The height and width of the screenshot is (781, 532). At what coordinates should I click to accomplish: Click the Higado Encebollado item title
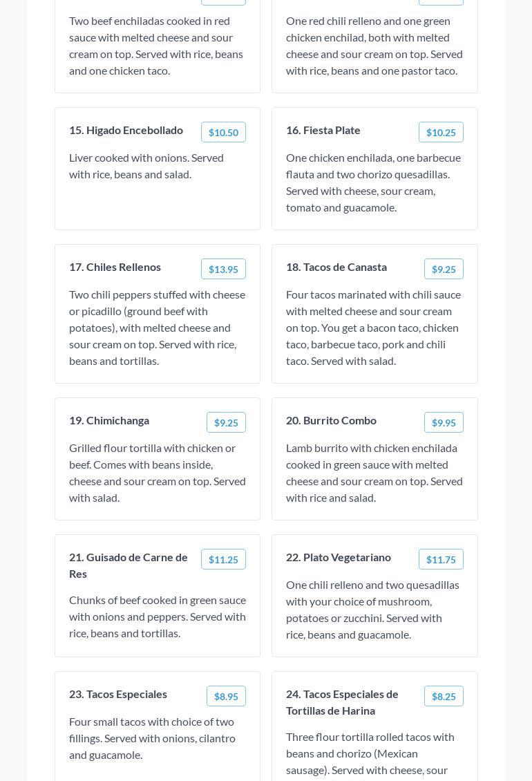tap(126, 130)
